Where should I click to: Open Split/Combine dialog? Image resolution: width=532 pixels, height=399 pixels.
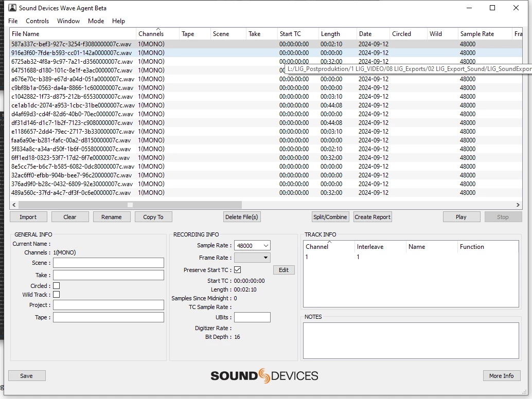[330, 217]
